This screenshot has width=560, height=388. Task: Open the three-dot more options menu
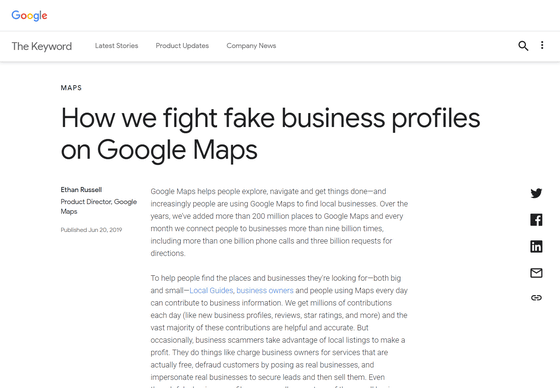click(542, 45)
